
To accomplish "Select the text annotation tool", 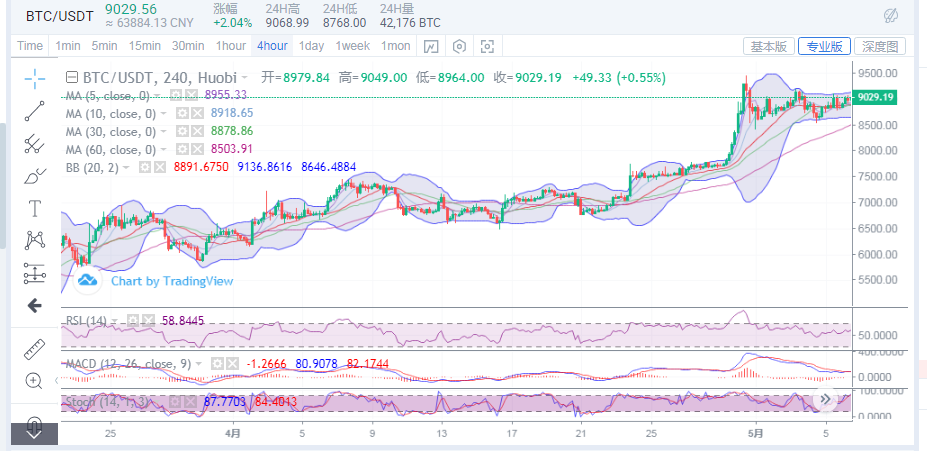I will coord(35,208).
